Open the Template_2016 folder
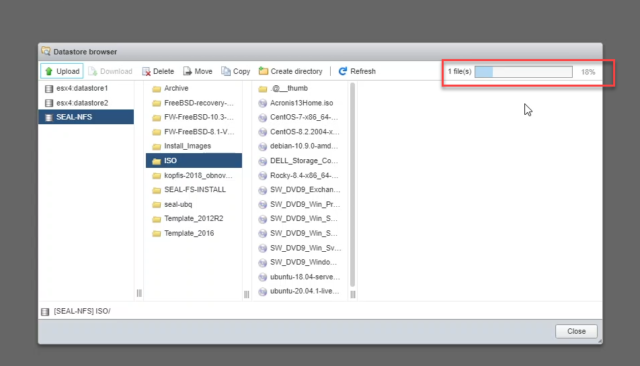640x366 pixels. 194,233
